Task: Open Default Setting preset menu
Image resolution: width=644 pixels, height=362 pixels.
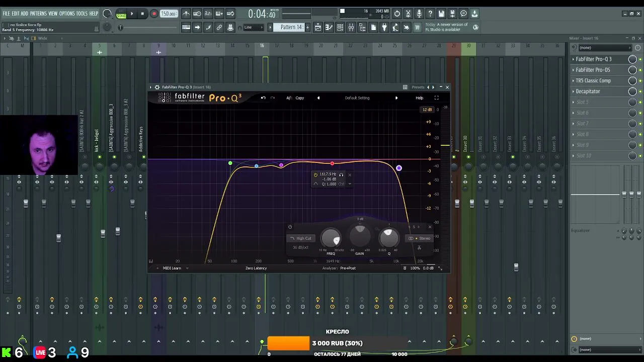Action: coord(357,98)
